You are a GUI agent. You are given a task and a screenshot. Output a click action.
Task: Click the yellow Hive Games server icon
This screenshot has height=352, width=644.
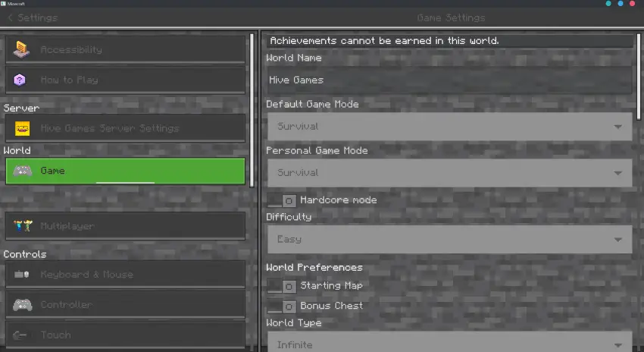pos(21,128)
